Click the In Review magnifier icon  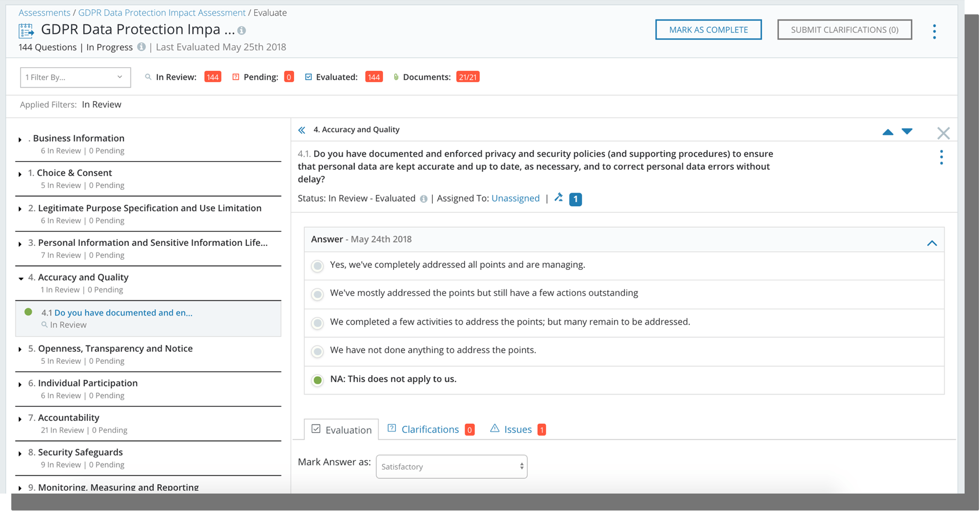pyautogui.click(x=148, y=77)
